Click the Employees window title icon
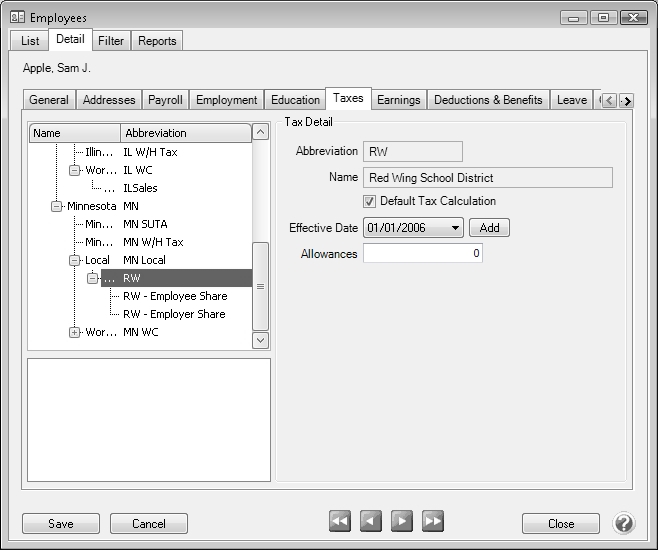The width and height of the screenshot is (658, 550). pyautogui.click(x=17, y=18)
